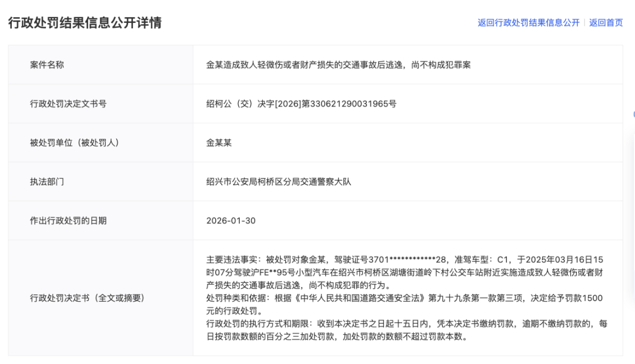Click the 行政处罚结果信息公开详情 page heading
This screenshot has height=364, width=635.
tap(85, 23)
